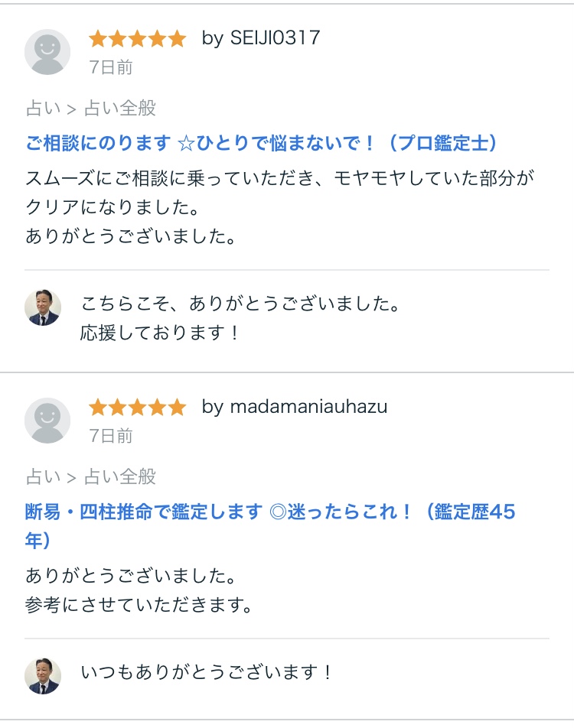The image size is (574, 728).
Task: Select 占い全般 in madamaniauhazu's review breadcrumb
Action: pos(119,477)
